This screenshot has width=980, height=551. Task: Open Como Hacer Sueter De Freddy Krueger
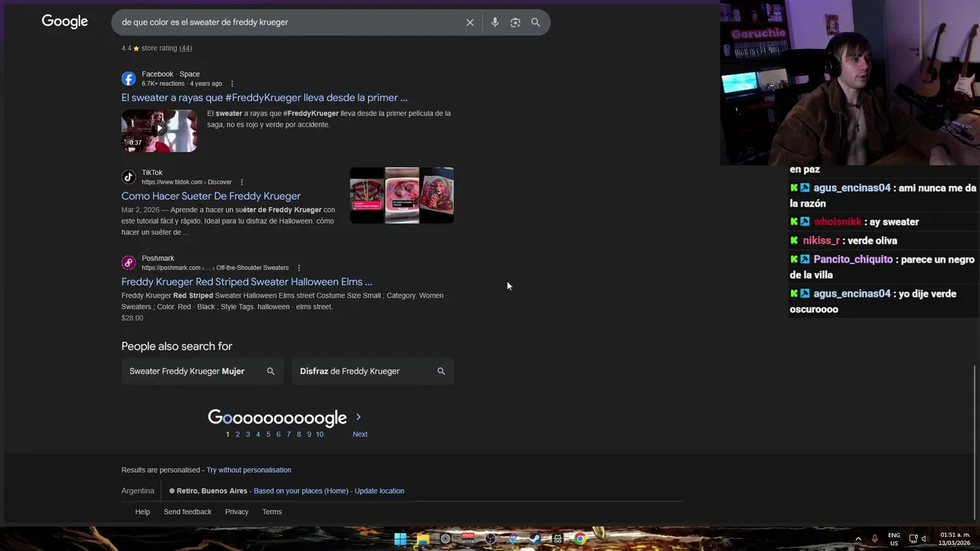(x=211, y=196)
